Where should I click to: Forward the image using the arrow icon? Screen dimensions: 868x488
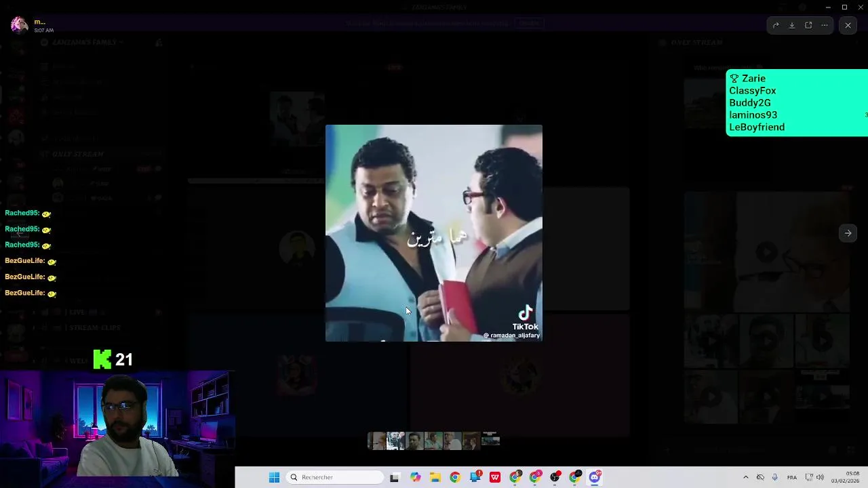tap(776, 25)
